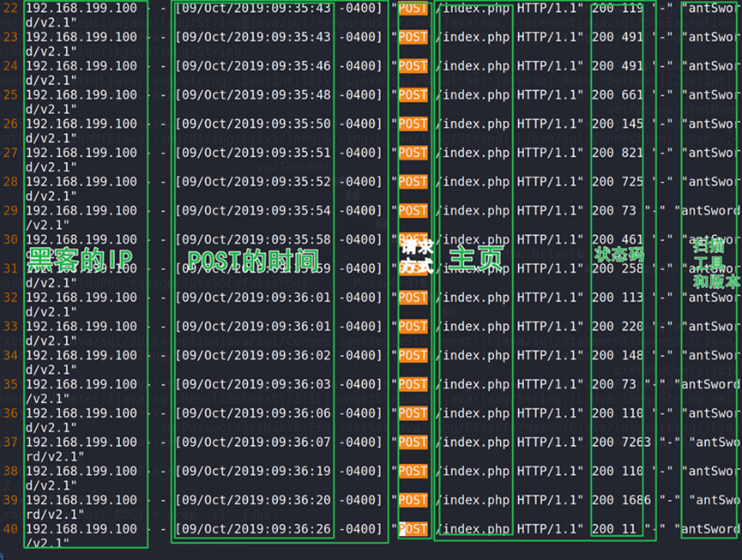The height and width of the screenshot is (560, 742).
Task: Click the green POST的时间 annotation label
Action: coord(253,260)
